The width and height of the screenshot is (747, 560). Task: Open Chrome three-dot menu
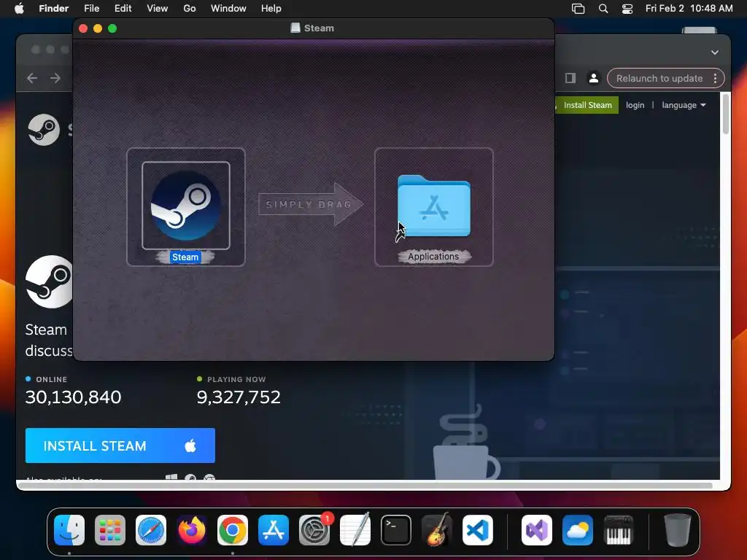pos(715,78)
